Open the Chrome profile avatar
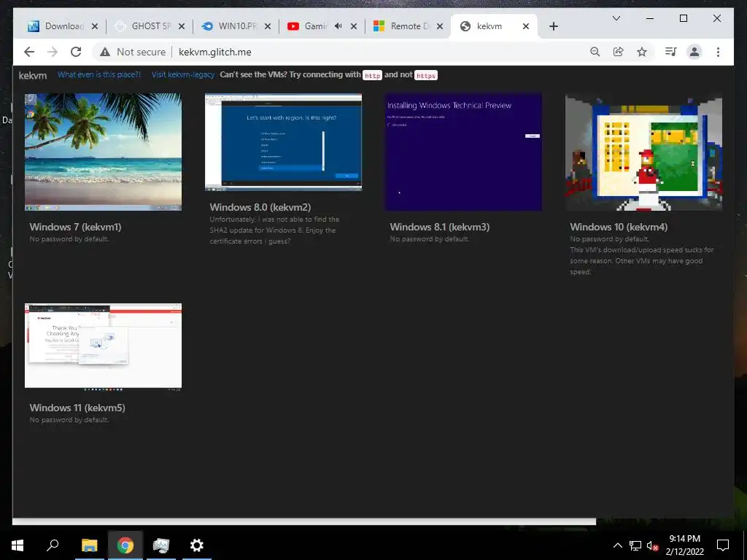 [x=694, y=52]
